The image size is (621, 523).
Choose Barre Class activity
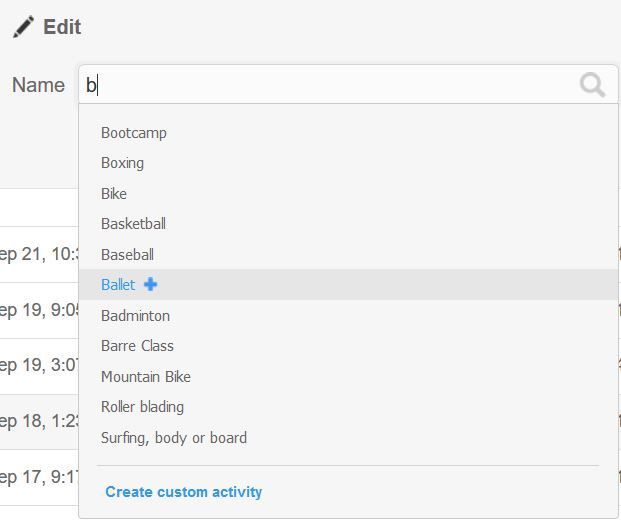point(137,346)
